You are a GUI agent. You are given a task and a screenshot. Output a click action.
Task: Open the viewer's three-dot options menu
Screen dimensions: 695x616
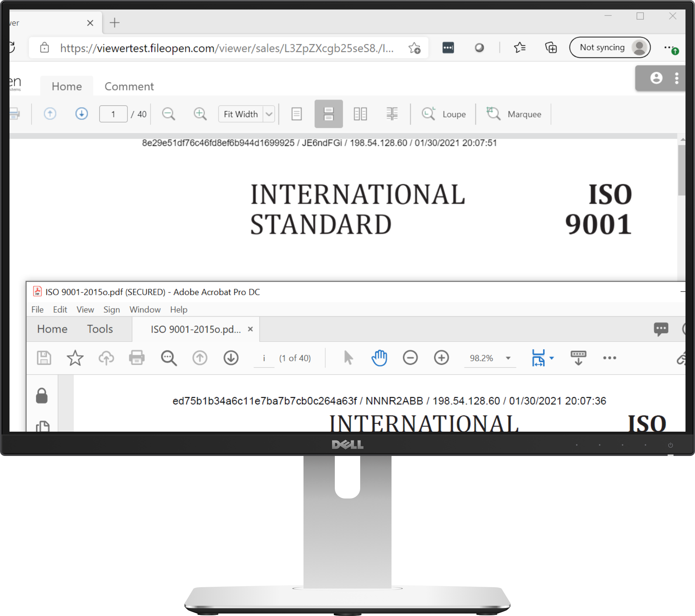coord(676,78)
